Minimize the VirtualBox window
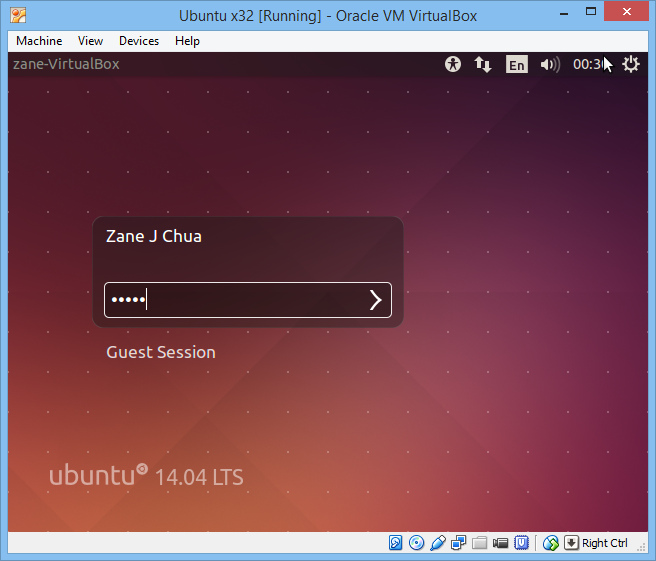 point(564,13)
